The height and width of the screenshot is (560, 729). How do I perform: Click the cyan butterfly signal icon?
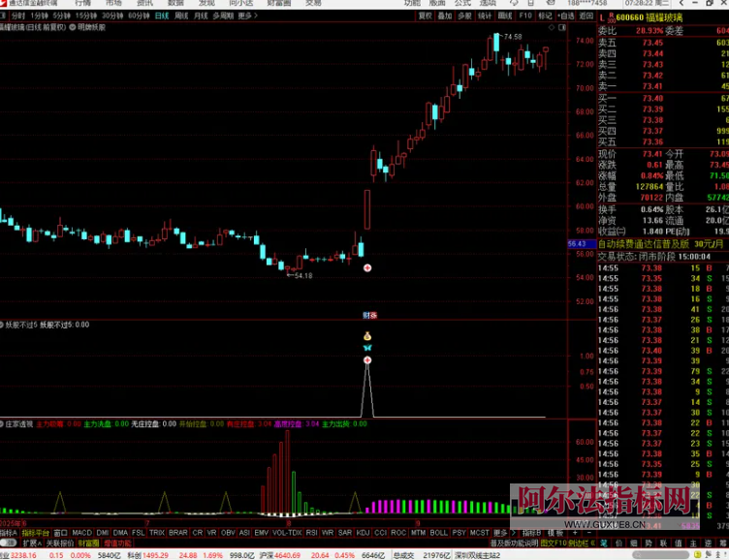(367, 348)
